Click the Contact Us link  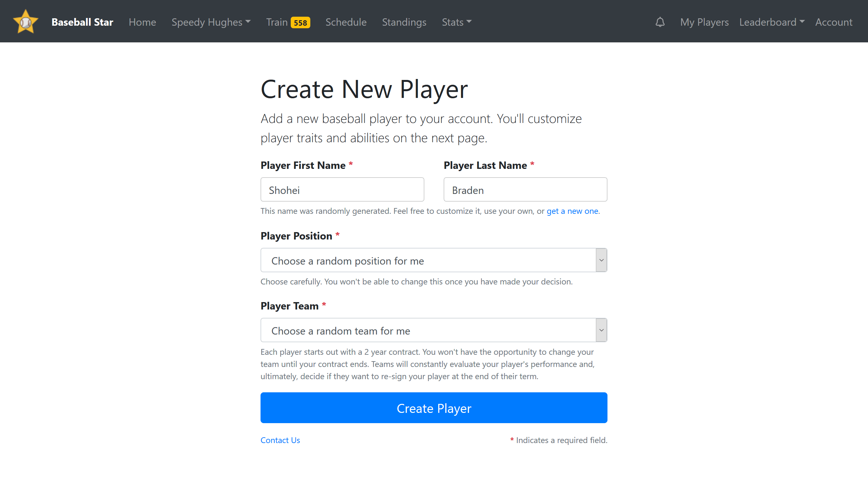click(280, 440)
